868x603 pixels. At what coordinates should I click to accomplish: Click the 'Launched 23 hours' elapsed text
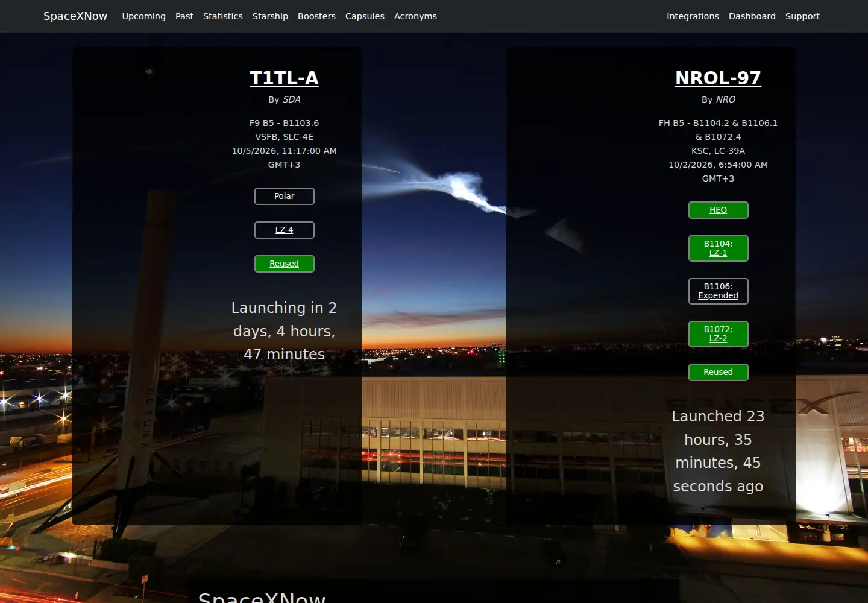coord(718,451)
